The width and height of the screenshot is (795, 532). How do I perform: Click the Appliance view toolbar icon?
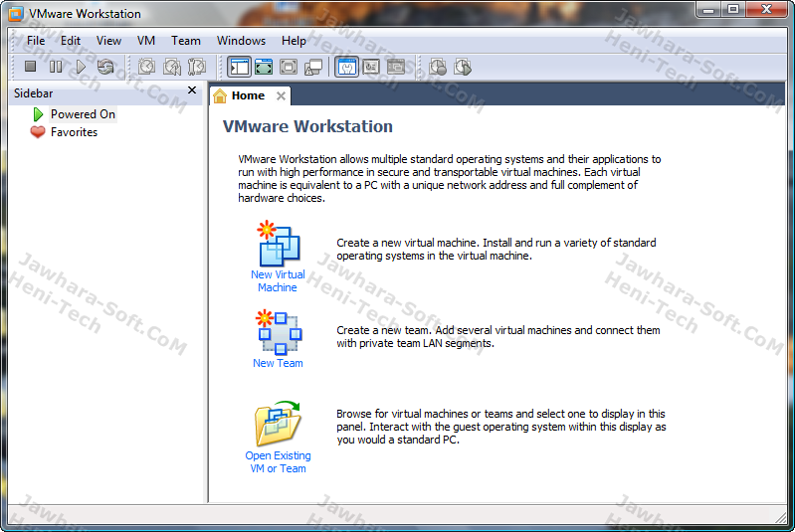coord(371,67)
